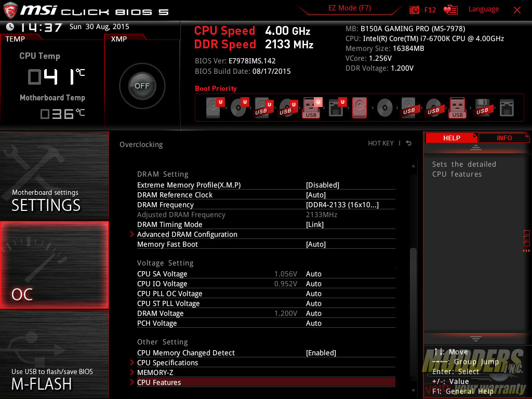Screen dimensions: 532x399
Task: Select the XMP tab header
Action: click(119, 39)
